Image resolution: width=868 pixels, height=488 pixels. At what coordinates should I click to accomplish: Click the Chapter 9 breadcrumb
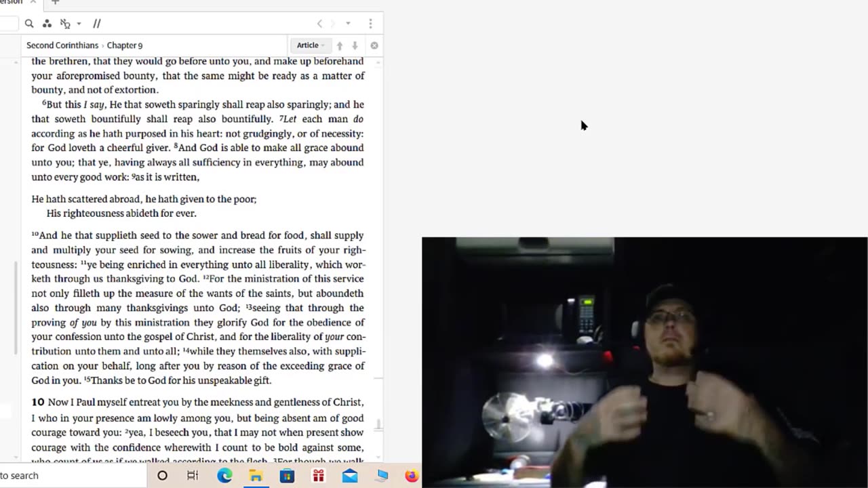point(125,45)
